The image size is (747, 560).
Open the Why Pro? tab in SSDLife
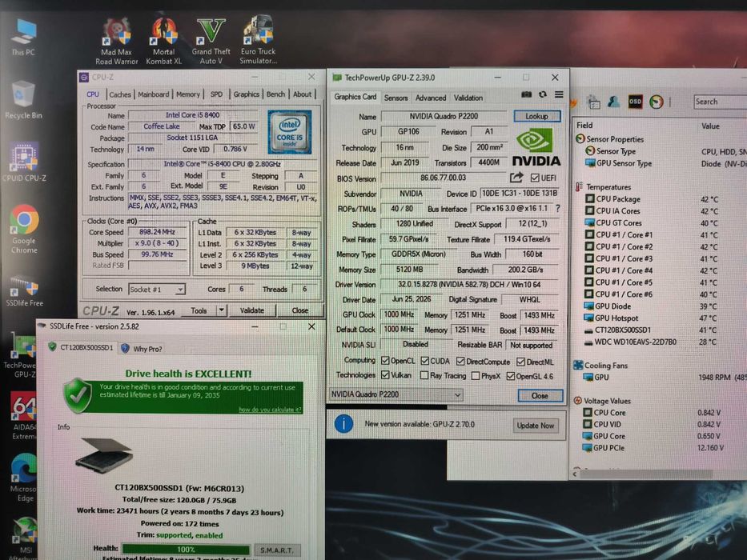[x=142, y=349]
